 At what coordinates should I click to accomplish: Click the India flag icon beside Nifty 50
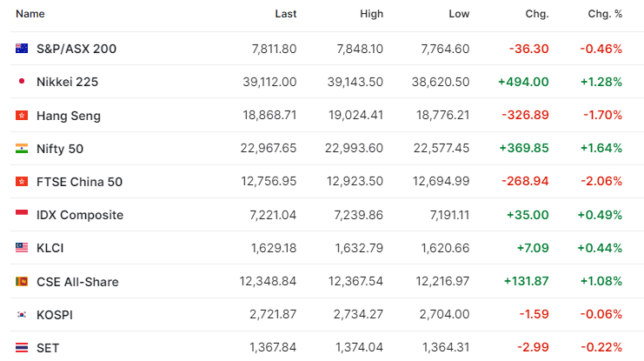point(22,148)
